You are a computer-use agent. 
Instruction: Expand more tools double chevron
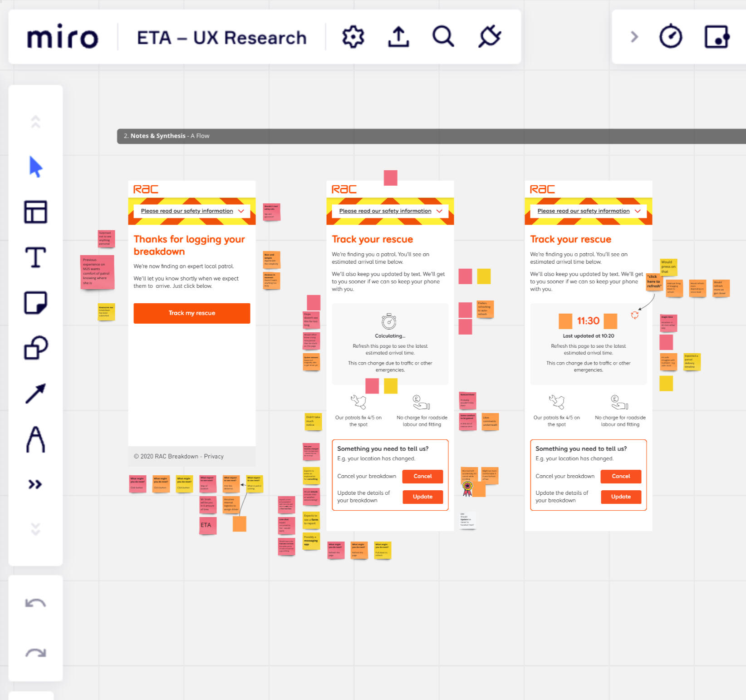(35, 484)
